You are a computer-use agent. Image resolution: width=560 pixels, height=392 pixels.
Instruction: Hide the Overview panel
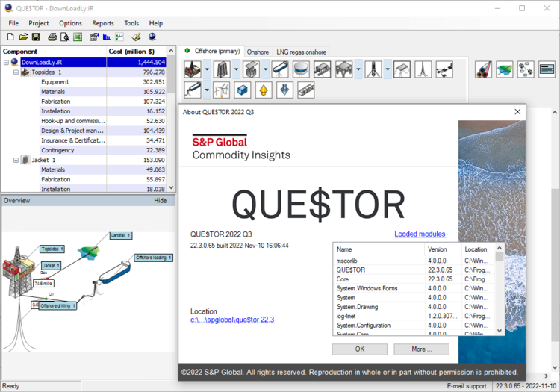coord(160,201)
